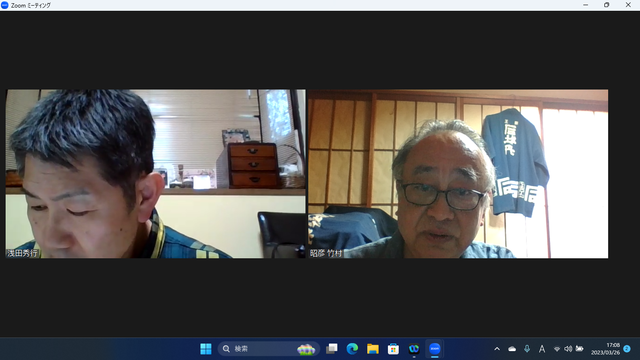Select the video tile of 昭彦 竹村

point(458,174)
